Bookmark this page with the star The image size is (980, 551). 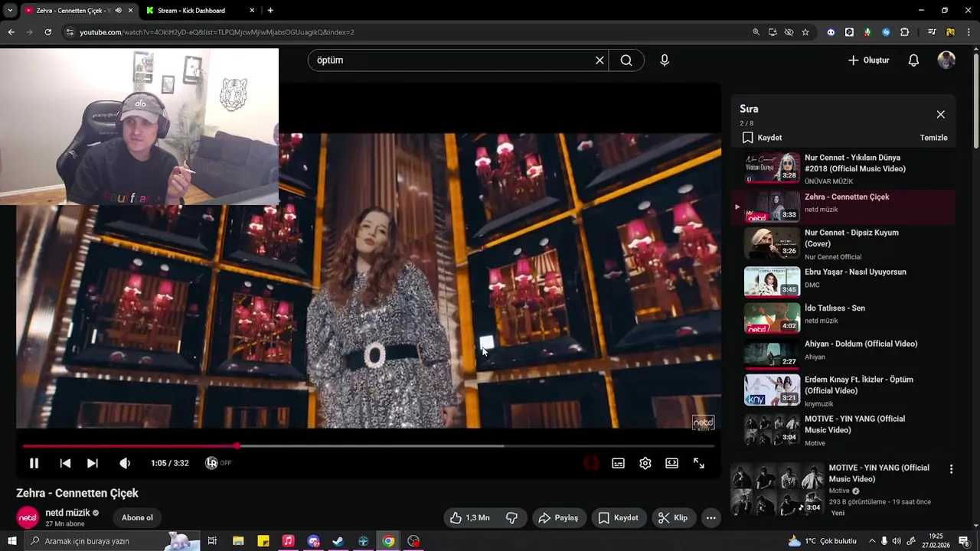tap(805, 32)
